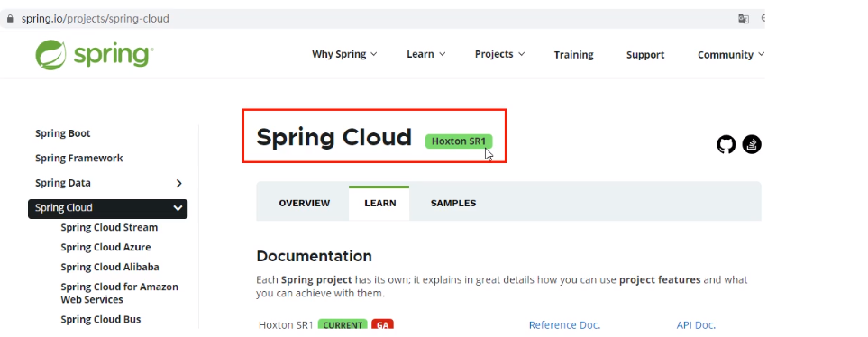
Task: Click the Spring Cloud page heading
Action: coord(334,137)
